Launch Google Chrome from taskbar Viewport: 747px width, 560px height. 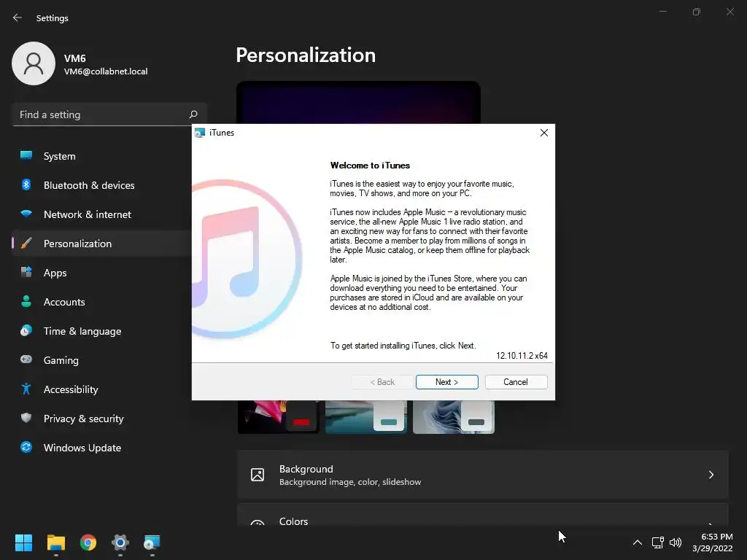coord(88,542)
